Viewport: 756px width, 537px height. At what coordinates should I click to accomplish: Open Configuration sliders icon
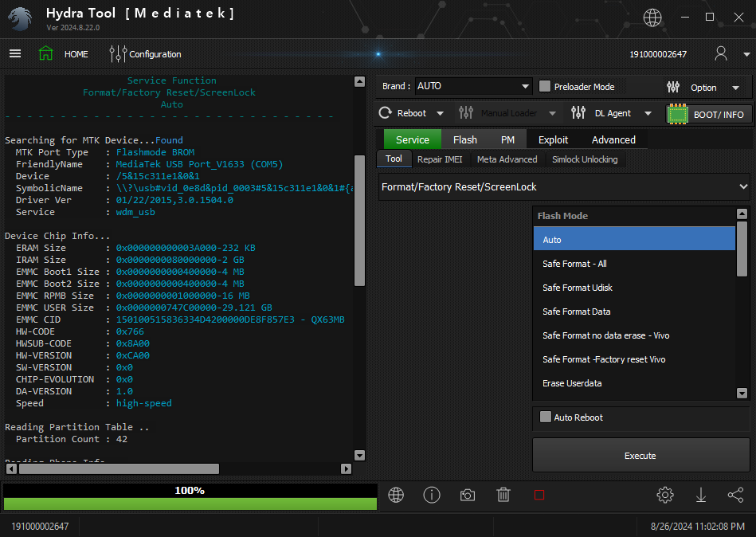click(118, 54)
